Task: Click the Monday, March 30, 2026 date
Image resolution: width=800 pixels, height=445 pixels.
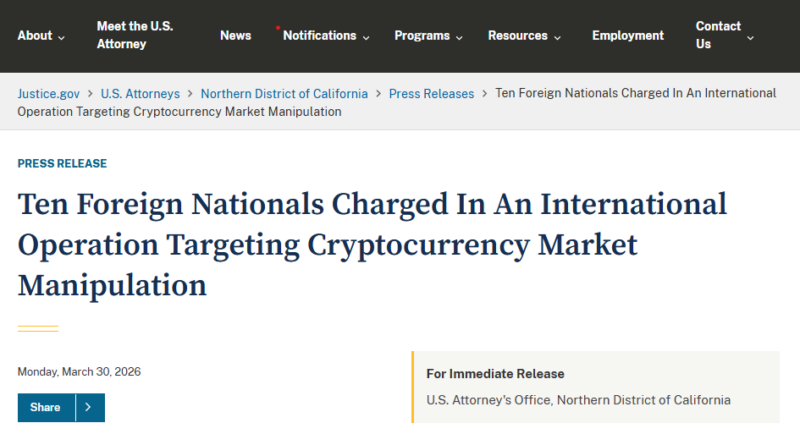Action: pyautogui.click(x=79, y=371)
